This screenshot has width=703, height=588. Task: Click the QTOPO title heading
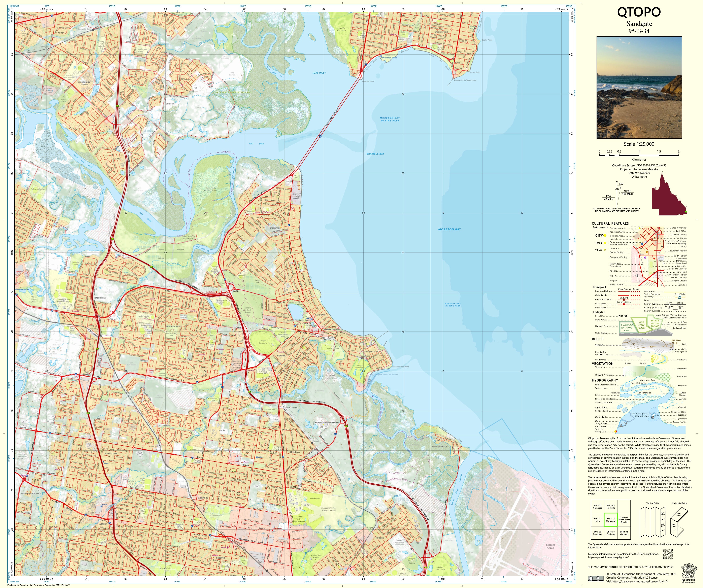point(639,12)
